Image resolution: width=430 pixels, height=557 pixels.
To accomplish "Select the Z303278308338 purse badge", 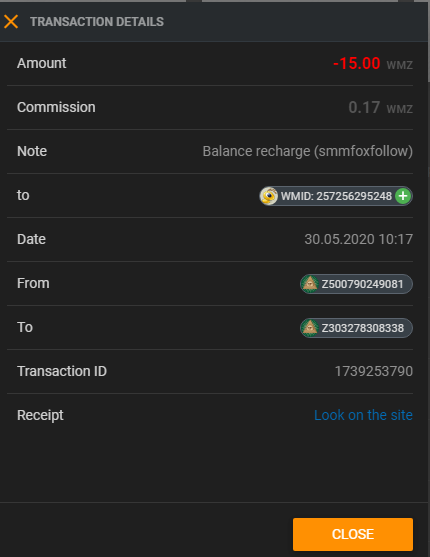I will [x=356, y=328].
